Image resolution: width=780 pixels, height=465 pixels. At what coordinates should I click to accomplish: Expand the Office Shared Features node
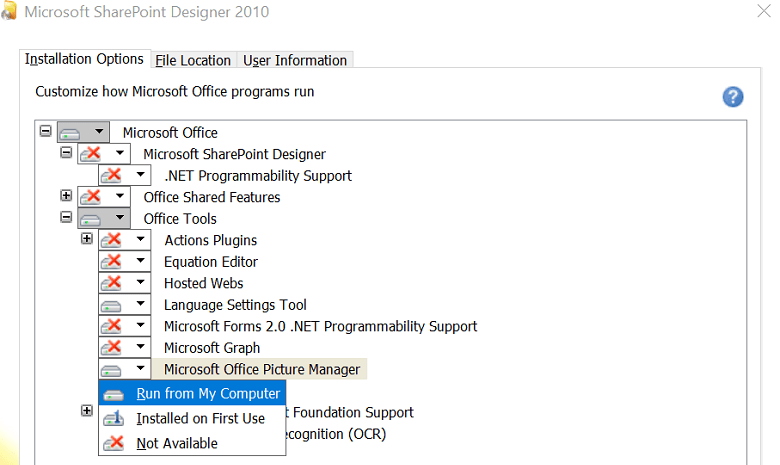click(x=66, y=196)
